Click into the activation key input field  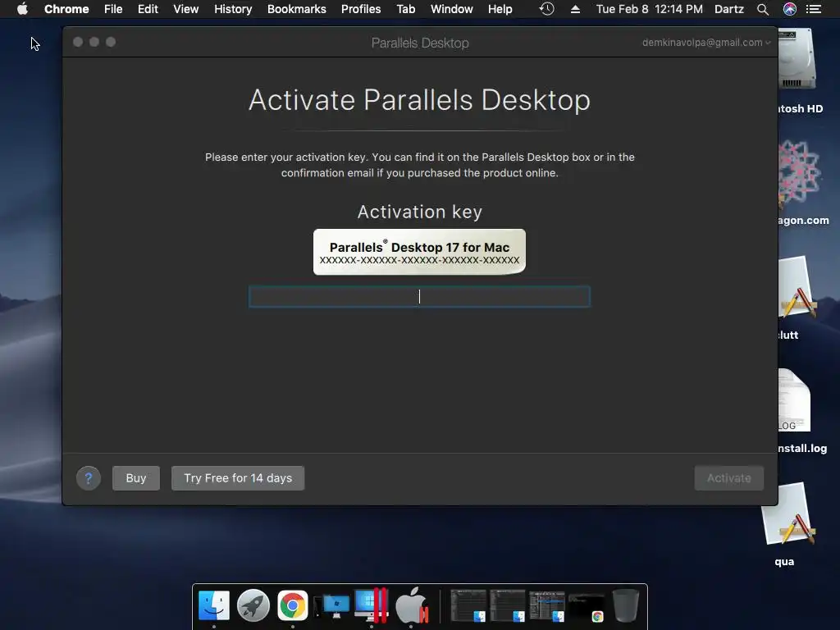pos(419,296)
